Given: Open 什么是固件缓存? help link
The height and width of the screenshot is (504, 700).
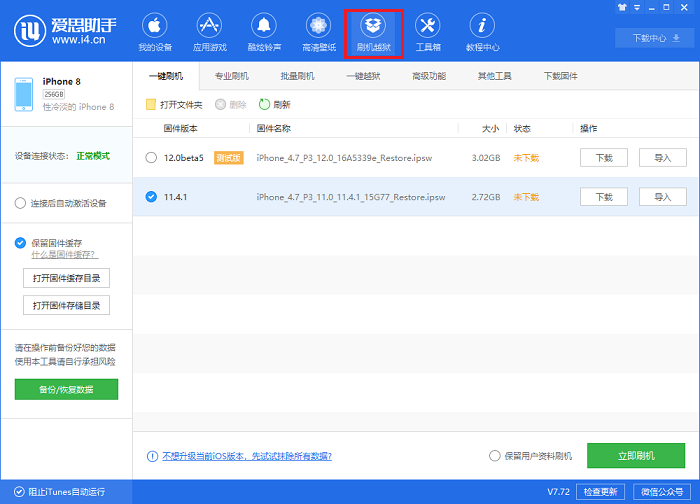Looking at the screenshot, I should pos(65,254).
